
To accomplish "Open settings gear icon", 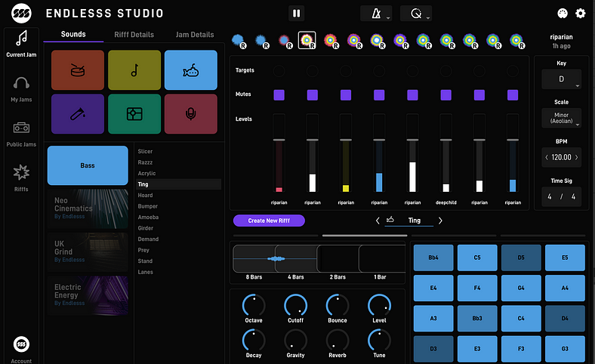I will pos(581,14).
